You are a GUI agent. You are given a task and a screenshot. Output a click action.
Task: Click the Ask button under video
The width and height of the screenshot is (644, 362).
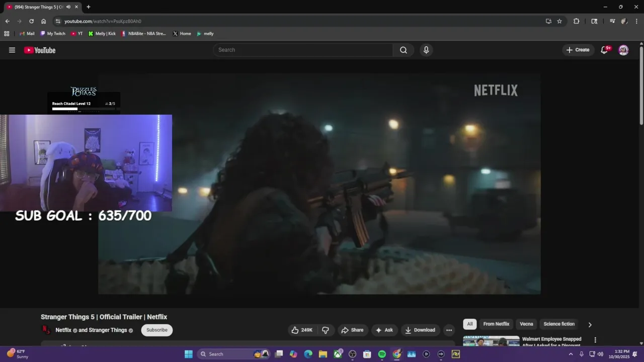(384, 330)
